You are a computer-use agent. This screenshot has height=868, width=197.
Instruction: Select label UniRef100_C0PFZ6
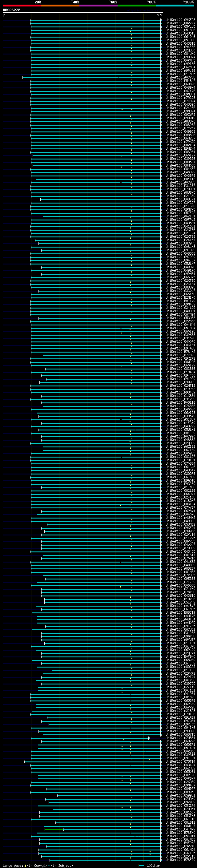[x=180, y=775]
